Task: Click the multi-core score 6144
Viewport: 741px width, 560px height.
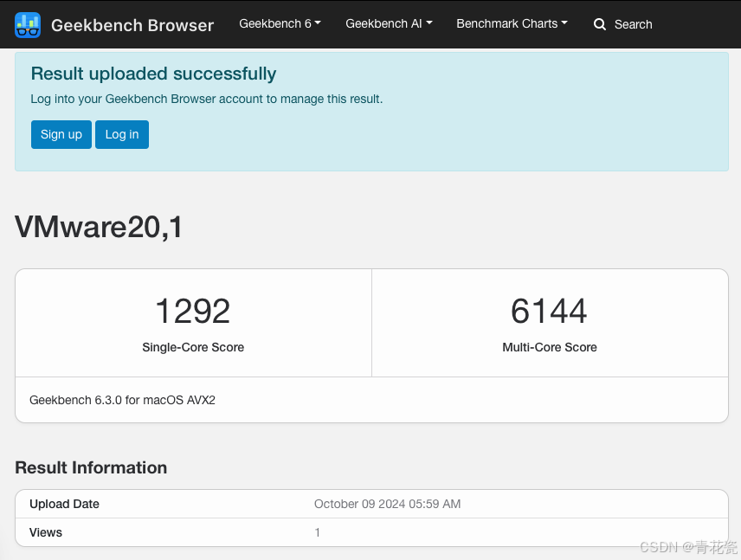Action: pos(549,312)
